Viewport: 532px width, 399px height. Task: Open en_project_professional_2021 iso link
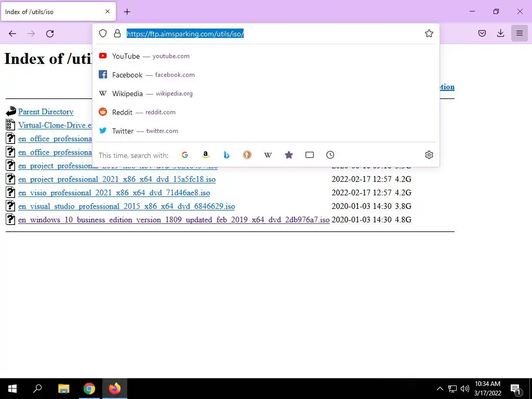click(117, 179)
